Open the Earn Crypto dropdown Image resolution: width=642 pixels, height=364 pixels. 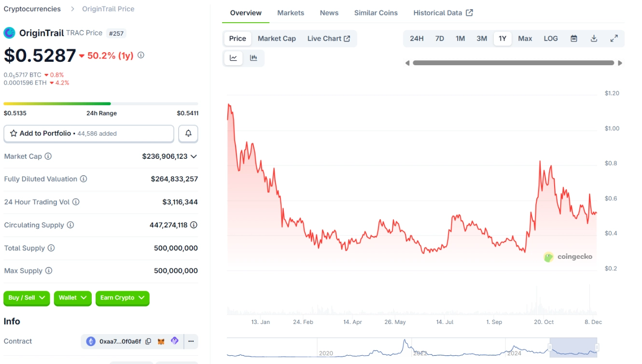point(122,298)
